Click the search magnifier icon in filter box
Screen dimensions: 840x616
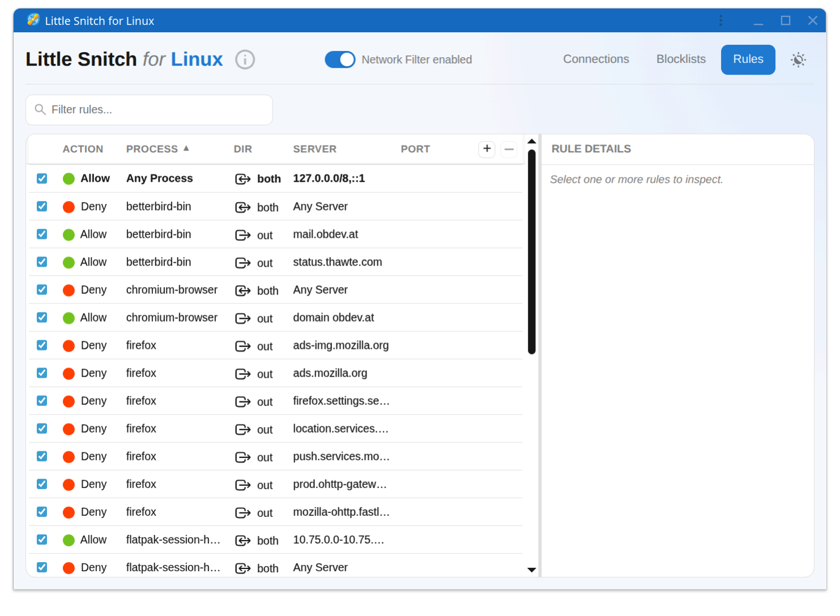40,109
